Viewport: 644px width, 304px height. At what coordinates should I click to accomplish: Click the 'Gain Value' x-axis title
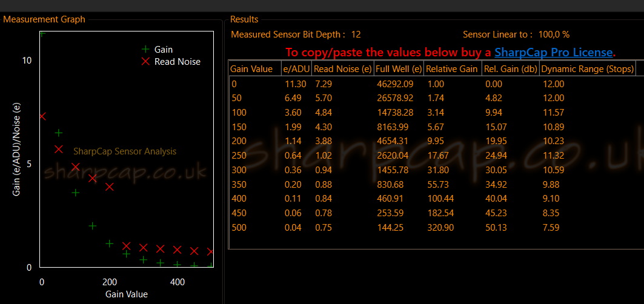point(127,294)
